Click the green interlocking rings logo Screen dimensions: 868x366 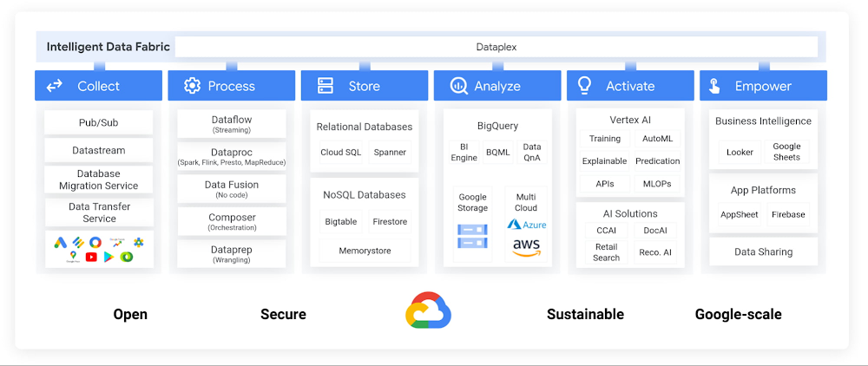(x=128, y=257)
